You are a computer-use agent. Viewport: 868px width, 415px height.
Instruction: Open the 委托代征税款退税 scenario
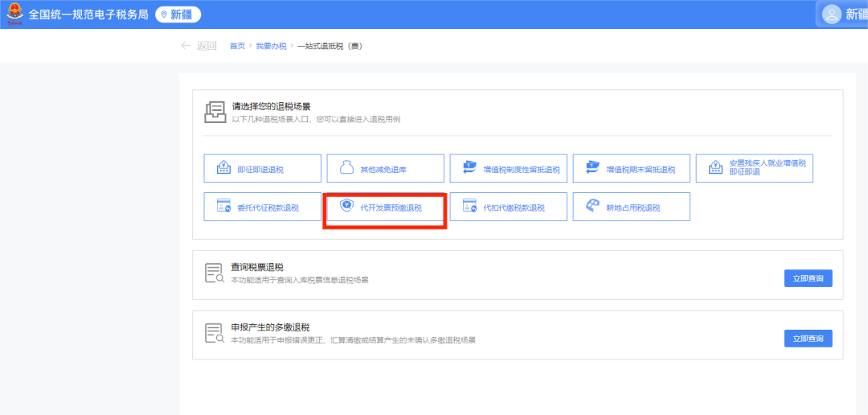[x=262, y=207]
